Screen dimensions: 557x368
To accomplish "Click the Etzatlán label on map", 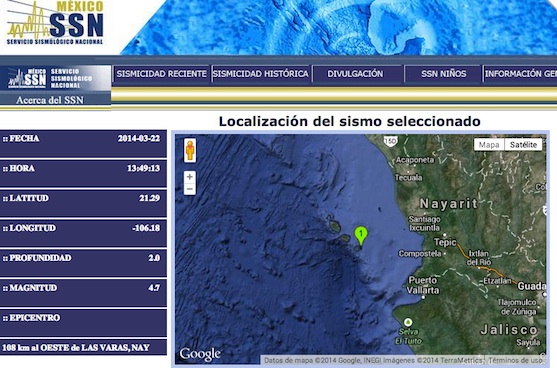I will coord(497,281).
